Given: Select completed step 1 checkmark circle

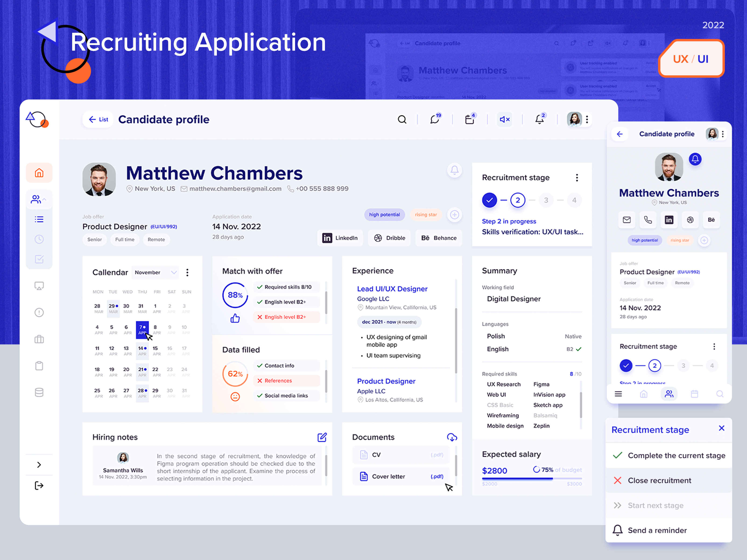Looking at the screenshot, I should pyautogui.click(x=489, y=200).
